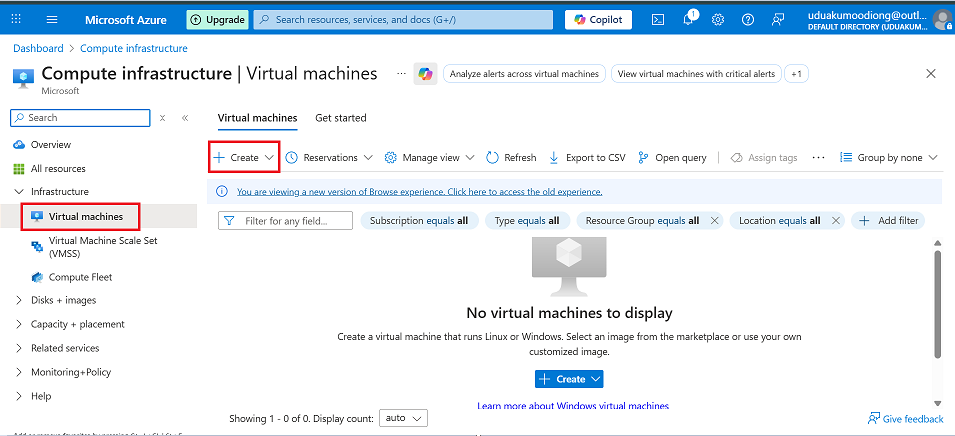The width and height of the screenshot is (955, 436).
Task: Click the Copilot button in top bar
Action: coord(598,19)
